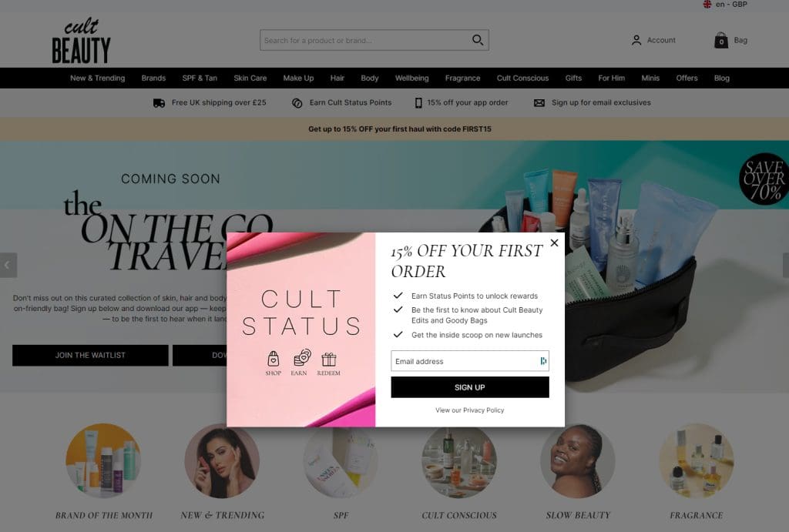
Task: Go to previous banner slide arrow
Action: point(8,265)
